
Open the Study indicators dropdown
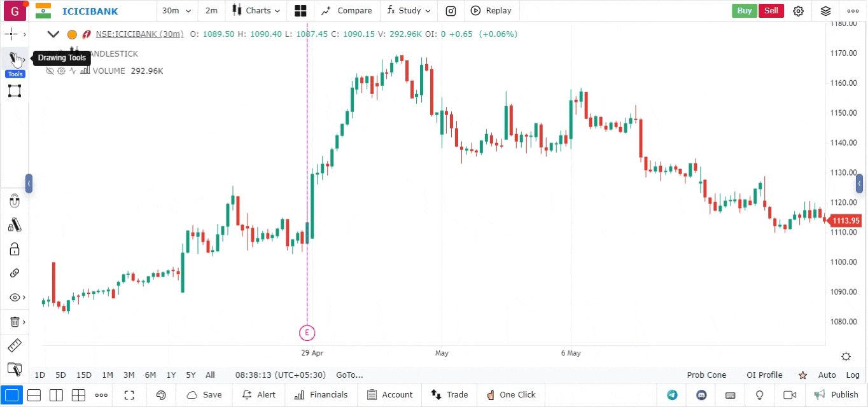point(409,11)
